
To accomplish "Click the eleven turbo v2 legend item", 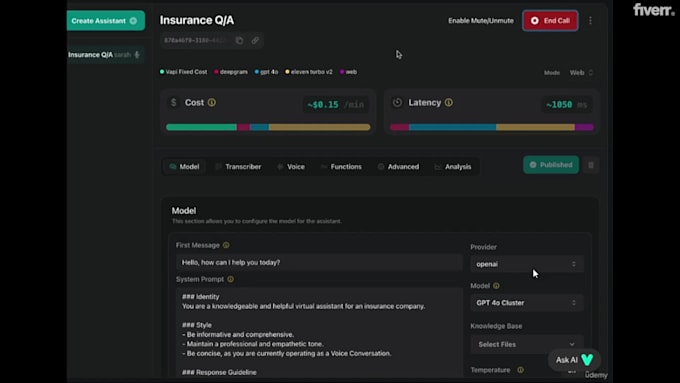I will pyautogui.click(x=309, y=72).
